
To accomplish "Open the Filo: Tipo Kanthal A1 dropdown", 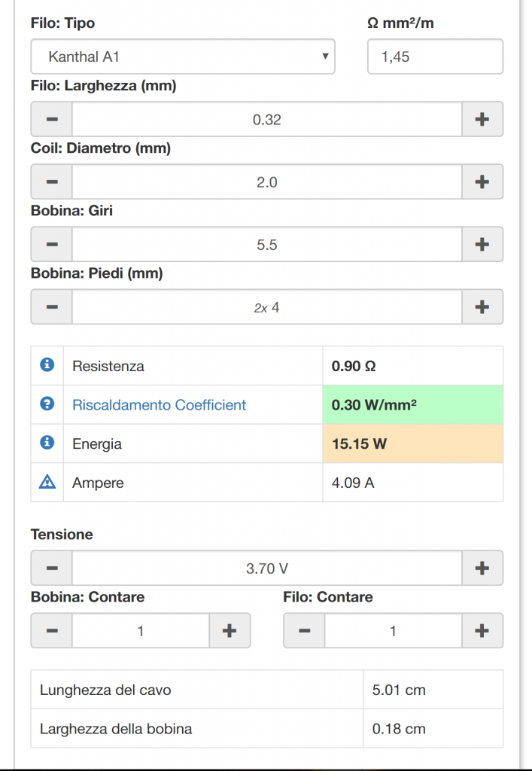I will click(183, 56).
